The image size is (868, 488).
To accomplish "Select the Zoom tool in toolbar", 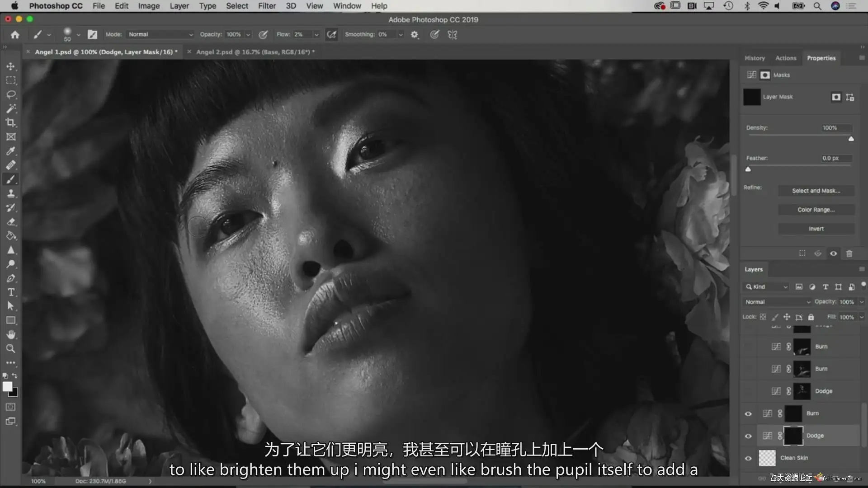I will click(11, 348).
